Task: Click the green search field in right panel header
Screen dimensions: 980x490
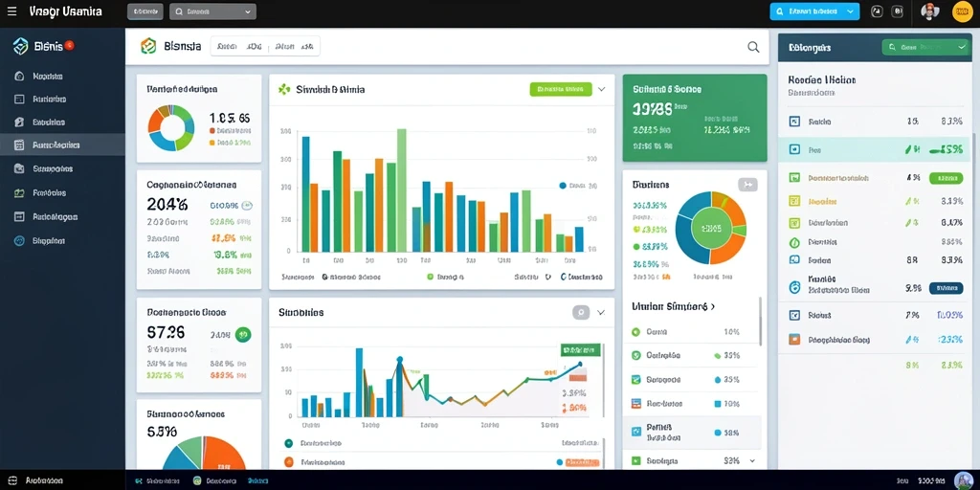Action: (925, 47)
